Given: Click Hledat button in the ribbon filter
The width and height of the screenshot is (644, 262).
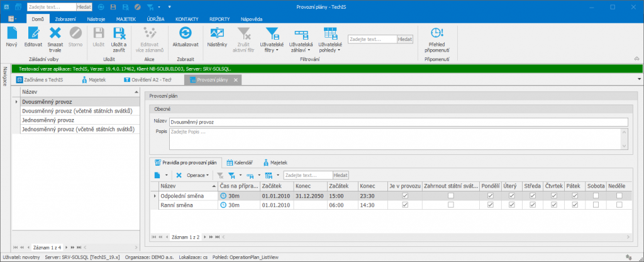Looking at the screenshot, I should point(406,39).
